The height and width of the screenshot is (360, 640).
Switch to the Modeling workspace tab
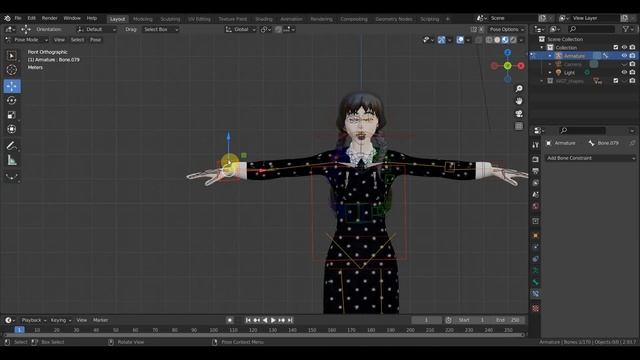pos(142,19)
